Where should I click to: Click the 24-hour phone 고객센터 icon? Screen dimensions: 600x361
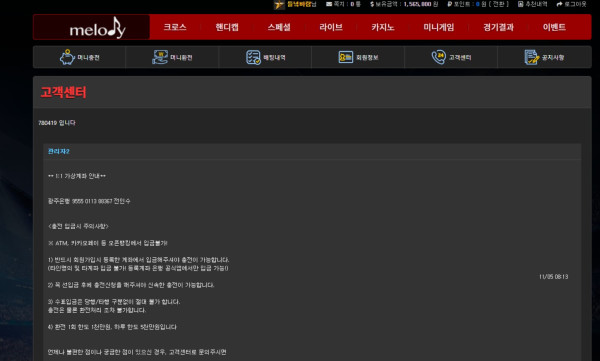click(439, 57)
